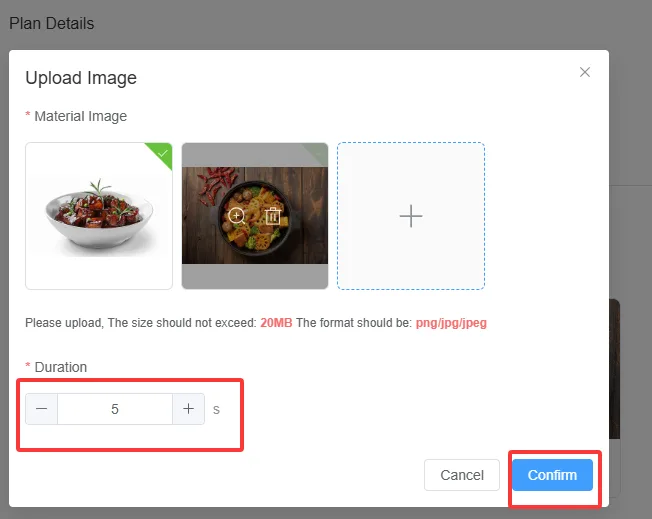Add a new material image via plus icon
The height and width of the screenshot is (519, 652).
tap(411, 216)
